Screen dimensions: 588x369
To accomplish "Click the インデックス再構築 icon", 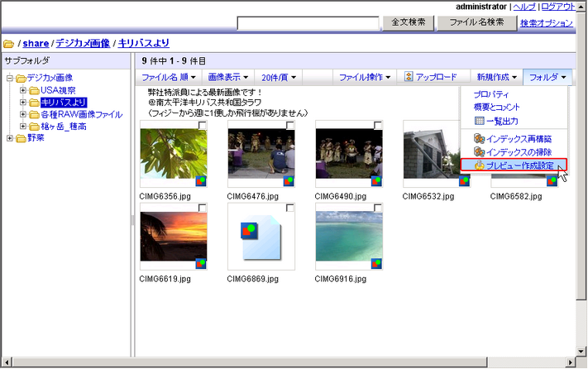I will 480,139.
